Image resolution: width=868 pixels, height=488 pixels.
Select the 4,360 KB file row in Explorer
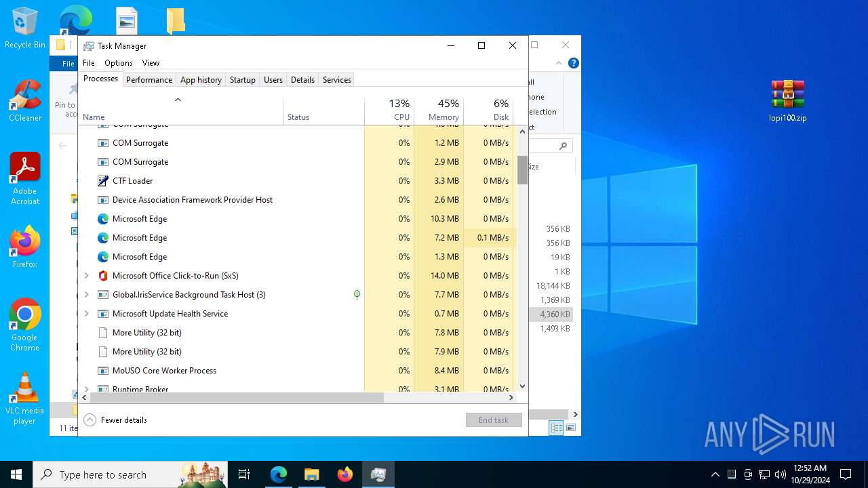551,314
